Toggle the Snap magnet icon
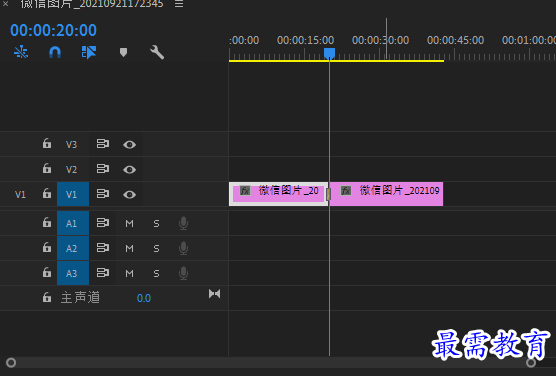 [55, 52]
